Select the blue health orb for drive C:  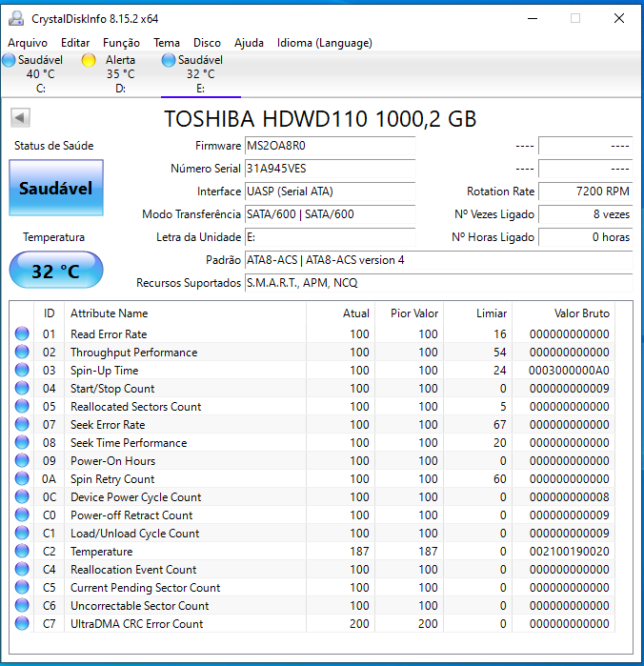click(9, 60)
